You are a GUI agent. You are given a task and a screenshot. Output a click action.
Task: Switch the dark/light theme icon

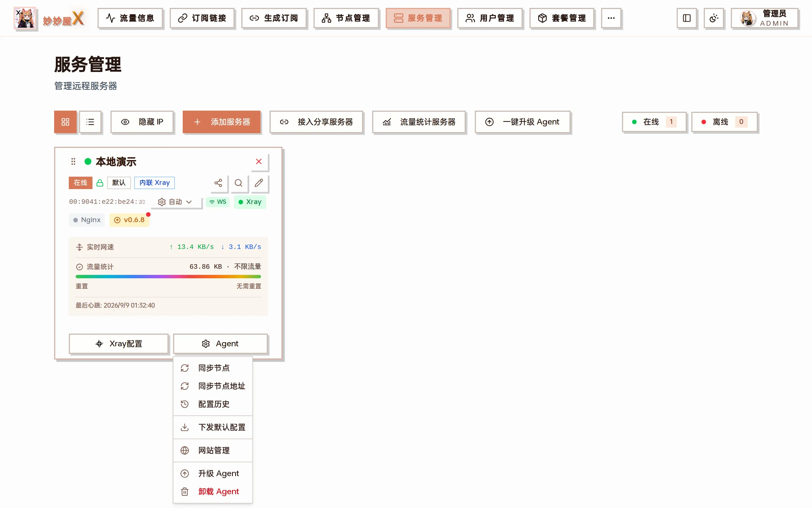click(x=714, y=18)
